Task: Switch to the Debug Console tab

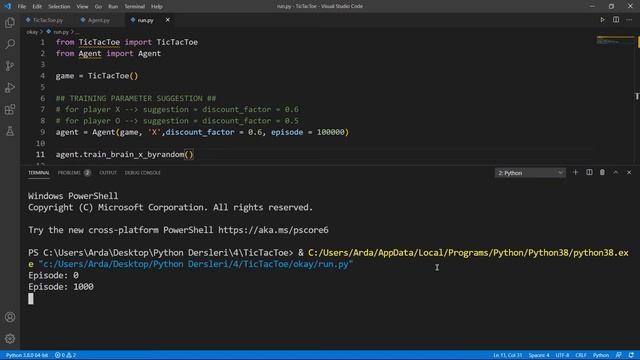Action: pyautogui.click(x=142, y=173)
